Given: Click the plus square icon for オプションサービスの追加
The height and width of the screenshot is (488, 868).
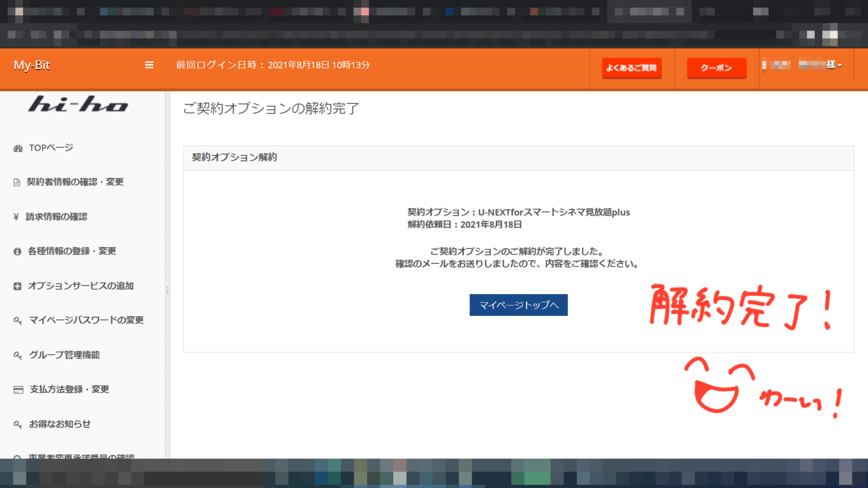Looking at the screenshot, I should click(18, 286).
